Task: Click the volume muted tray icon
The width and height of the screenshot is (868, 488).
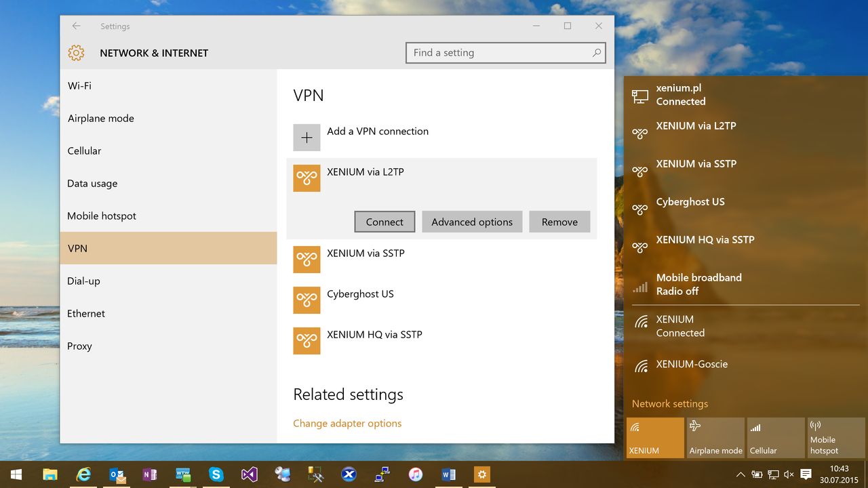Action: click(x=789, y=475)
